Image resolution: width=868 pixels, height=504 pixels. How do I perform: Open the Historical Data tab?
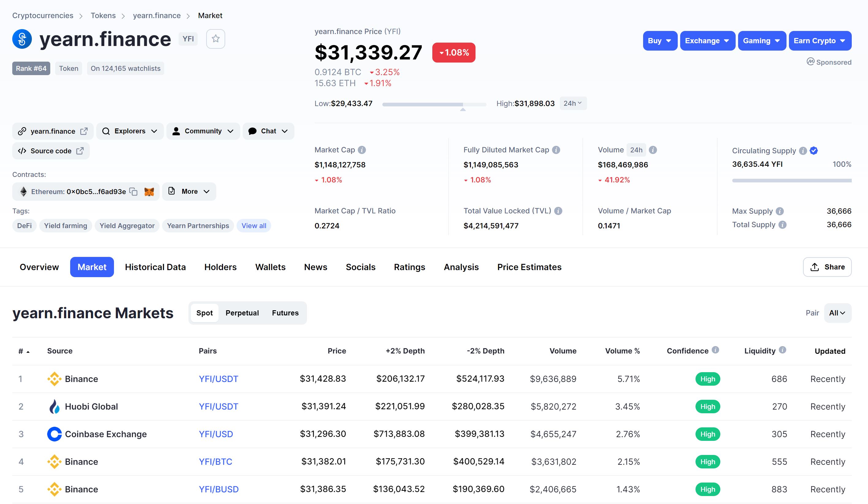[x=155, y=267]
